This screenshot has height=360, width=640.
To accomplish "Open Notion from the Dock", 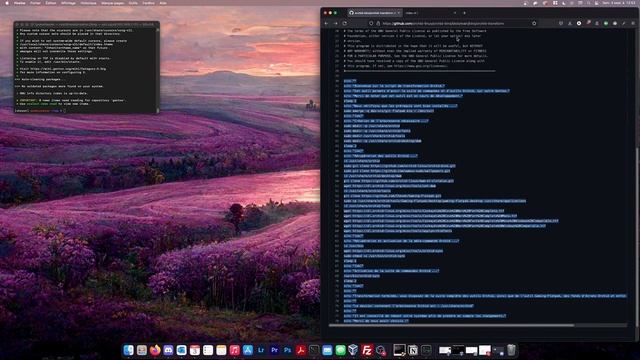I will (x=413, y=350).
